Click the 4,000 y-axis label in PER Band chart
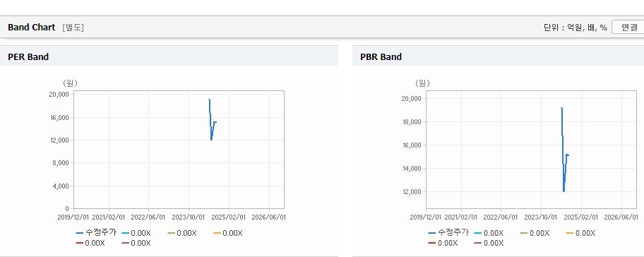 [x=61, y=186]
